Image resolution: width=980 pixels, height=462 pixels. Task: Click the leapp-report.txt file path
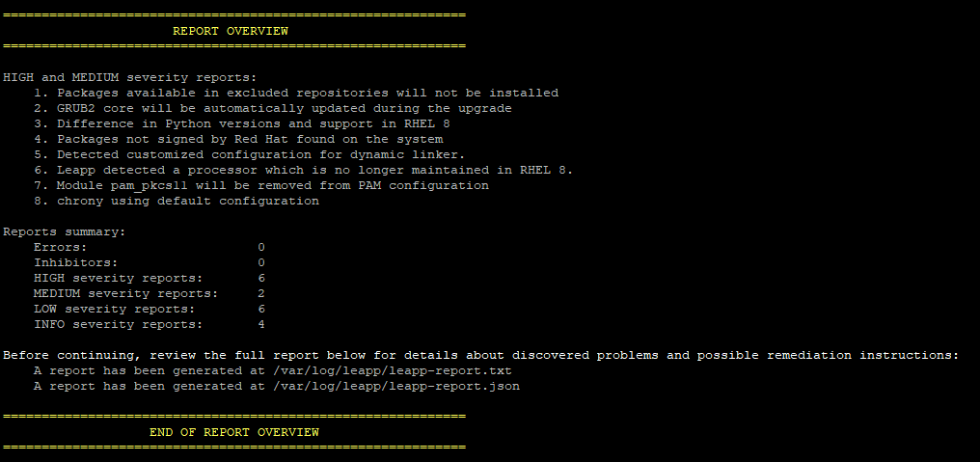tap(392, 370)
